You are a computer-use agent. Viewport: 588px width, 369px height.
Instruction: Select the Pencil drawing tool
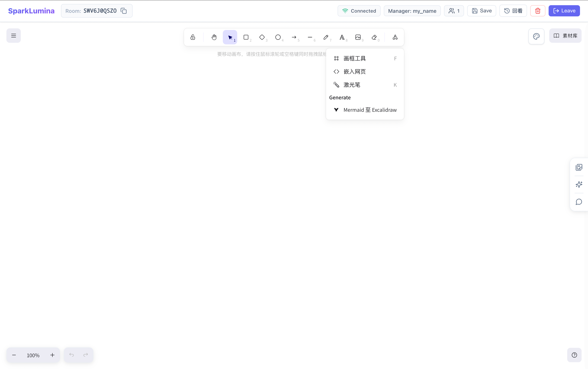pos(326,37)
